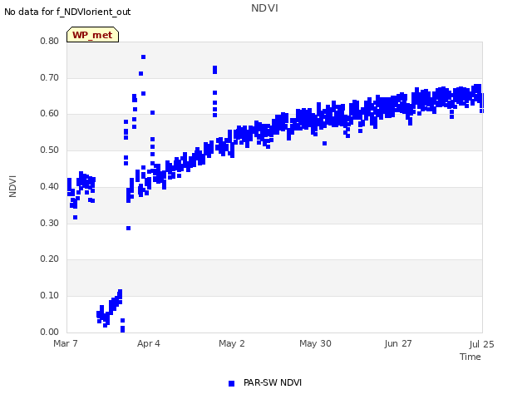Click the 0.00 y-axis tick label
Image resolution: width=532 pixels, height=399 pixels.
pos(50,332)
